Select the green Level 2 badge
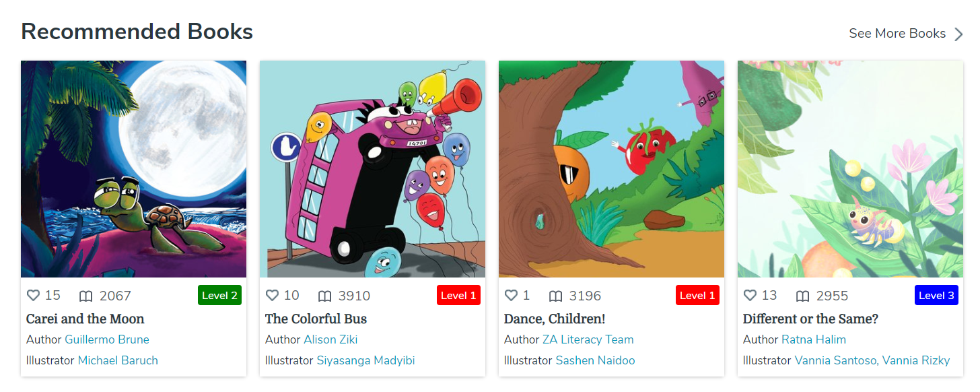Image resolution: width=980 pixels, height=392 pixels. [219, 295]
